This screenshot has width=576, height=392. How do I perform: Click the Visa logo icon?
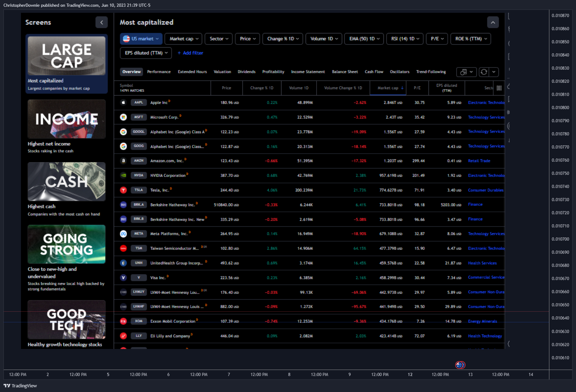tap(123, 278)
